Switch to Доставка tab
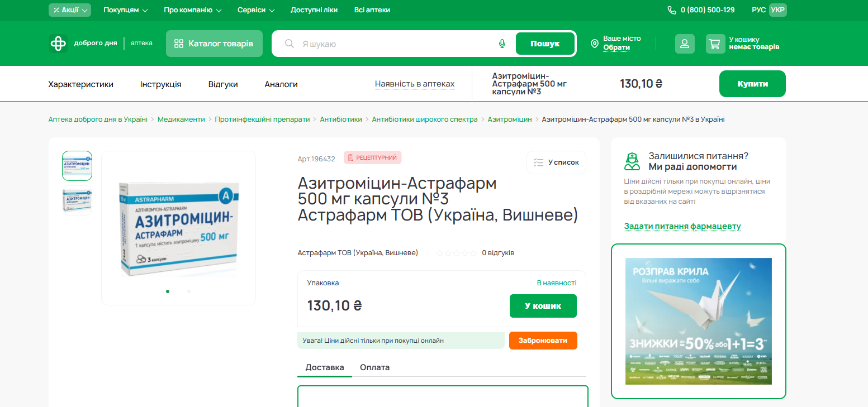868x407 pixels. (325, 367)
